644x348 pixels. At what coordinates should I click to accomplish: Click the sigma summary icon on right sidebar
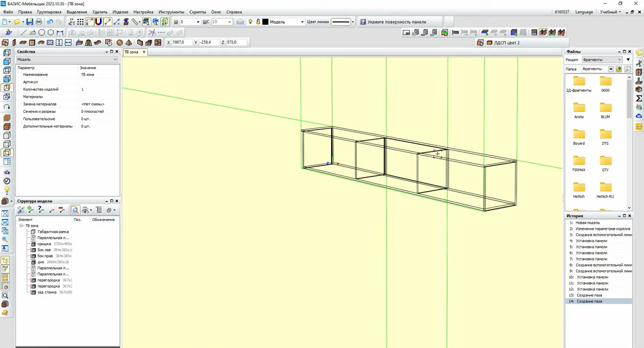pos(639,98)
